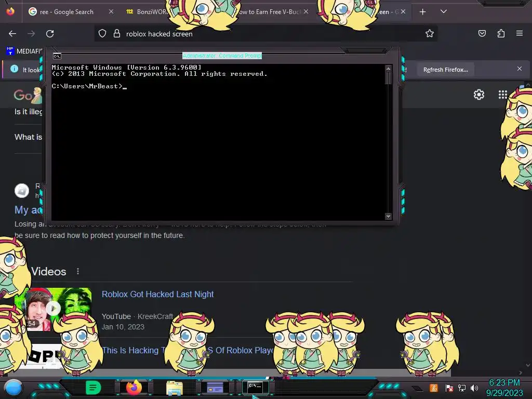Dismiss the Firefox notification bar
Image resolution: width=532 pixels, height=399 pixels.
click(x=520, y=69)
